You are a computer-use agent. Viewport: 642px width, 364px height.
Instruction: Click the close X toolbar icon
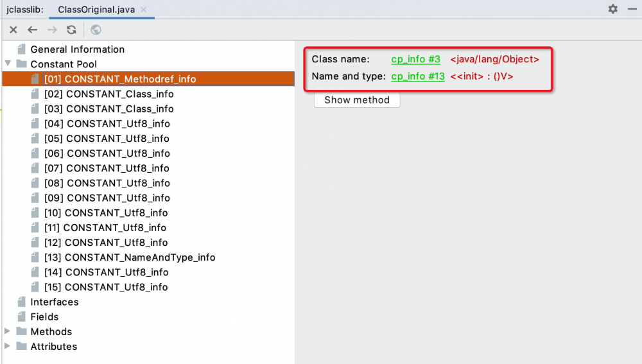click(13, 30)
